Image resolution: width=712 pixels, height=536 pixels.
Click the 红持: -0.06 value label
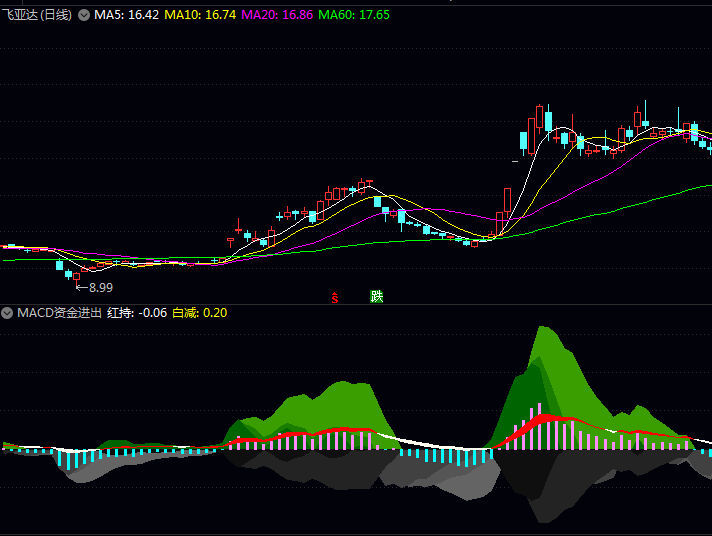(x=137, y=313)
